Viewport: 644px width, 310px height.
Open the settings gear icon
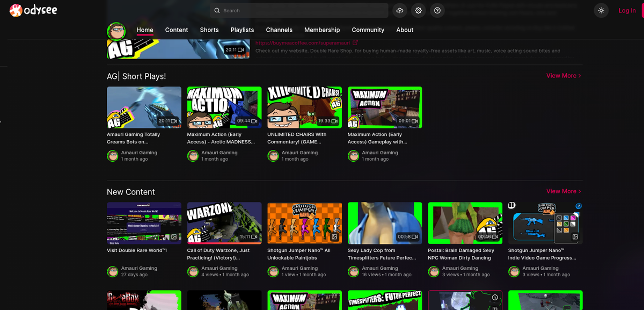418,10
